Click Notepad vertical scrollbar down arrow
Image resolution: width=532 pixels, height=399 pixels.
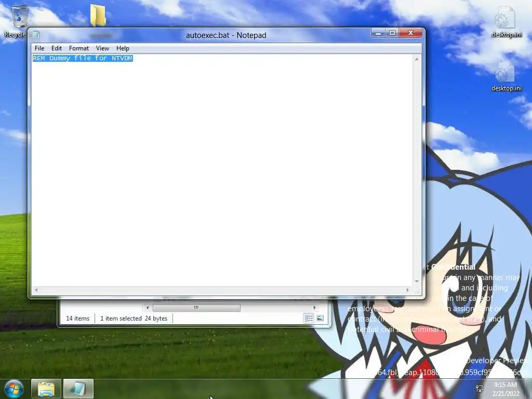[417, 281]
